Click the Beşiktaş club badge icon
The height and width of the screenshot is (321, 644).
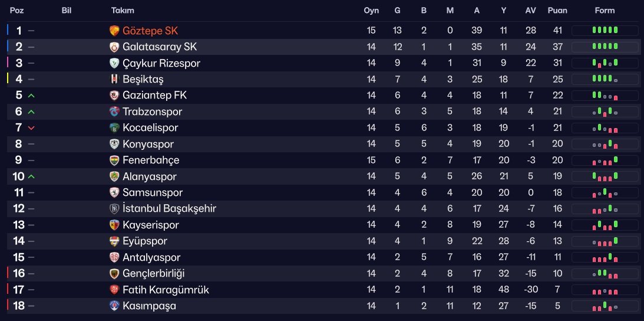(114, 80)
